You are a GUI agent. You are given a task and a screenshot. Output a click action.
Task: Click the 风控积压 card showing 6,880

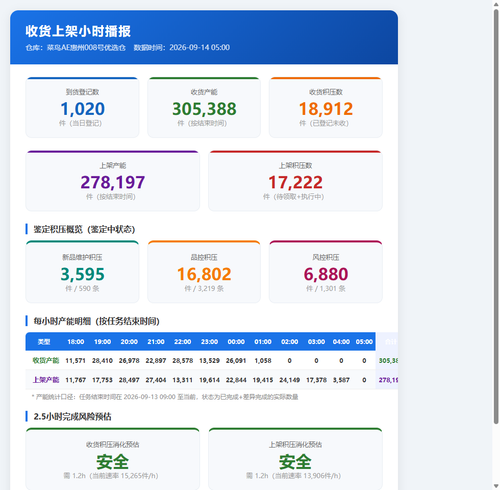pos(326,272)
